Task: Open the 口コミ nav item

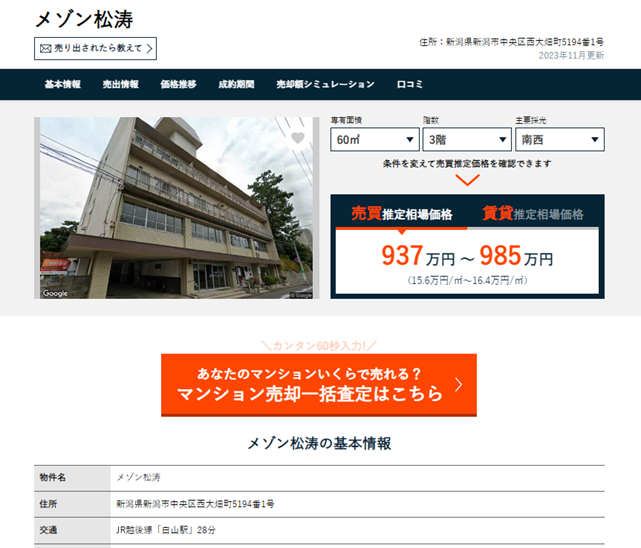Action: click(x=410, y=84)
